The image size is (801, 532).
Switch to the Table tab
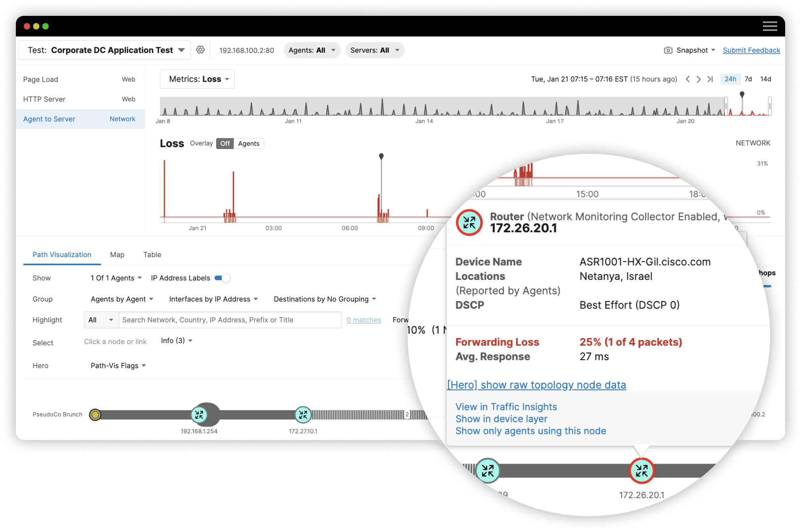click(152, 255)
